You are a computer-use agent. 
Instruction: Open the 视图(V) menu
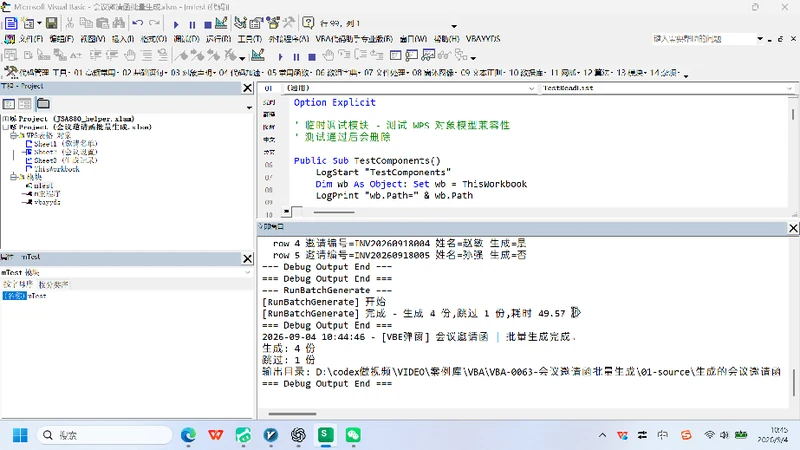[92, 39]
